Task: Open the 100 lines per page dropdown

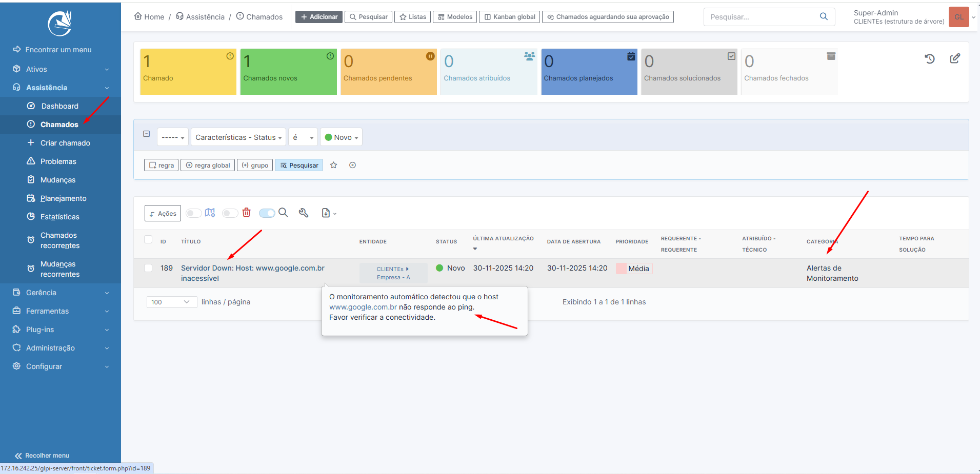Action: point(171,302)
